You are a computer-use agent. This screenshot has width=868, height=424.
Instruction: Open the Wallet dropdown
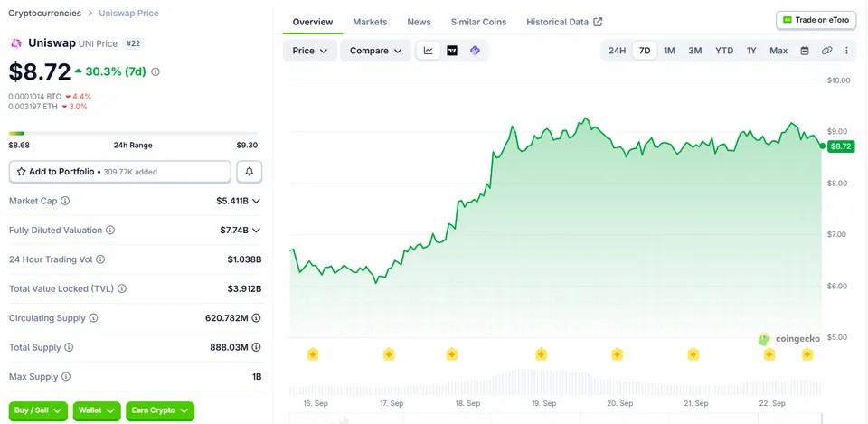pos(97,410)
